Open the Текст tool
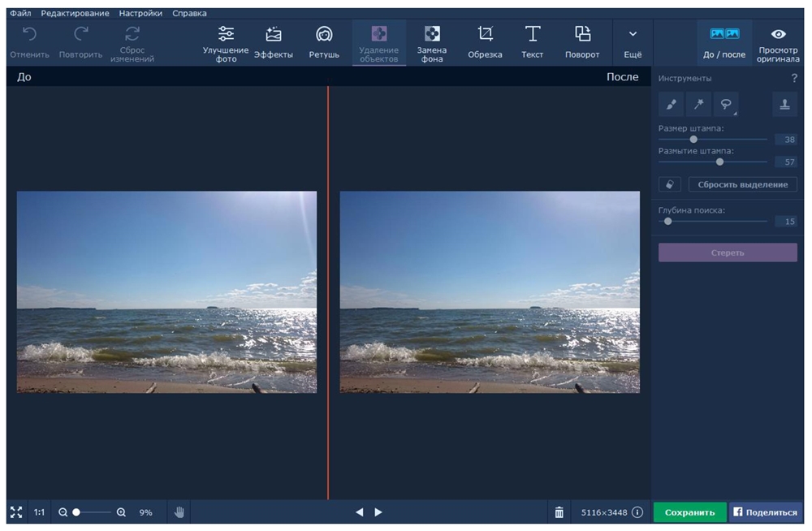 (x=533, y=42)
